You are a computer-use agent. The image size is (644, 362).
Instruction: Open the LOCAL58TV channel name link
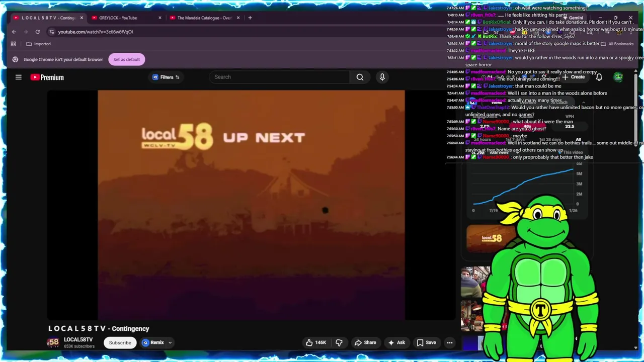point(78,340)
